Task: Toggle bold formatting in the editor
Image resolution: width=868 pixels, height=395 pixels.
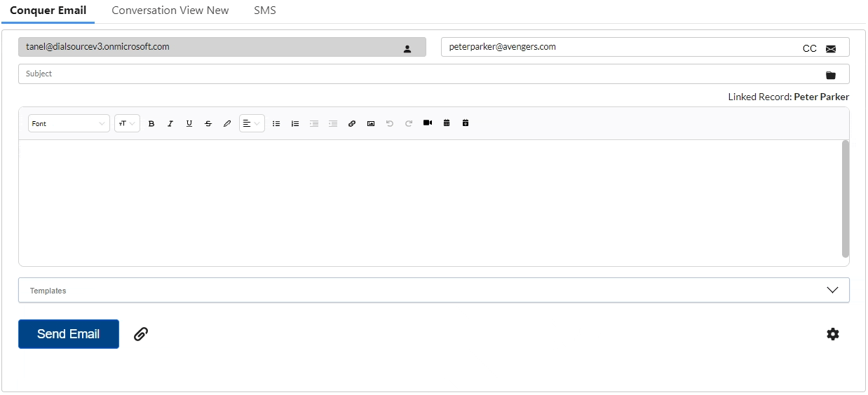Action: 151,123
